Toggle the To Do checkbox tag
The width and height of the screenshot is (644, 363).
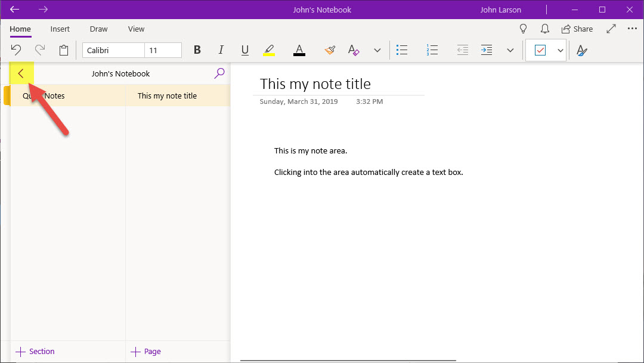[x=540, y=50]
